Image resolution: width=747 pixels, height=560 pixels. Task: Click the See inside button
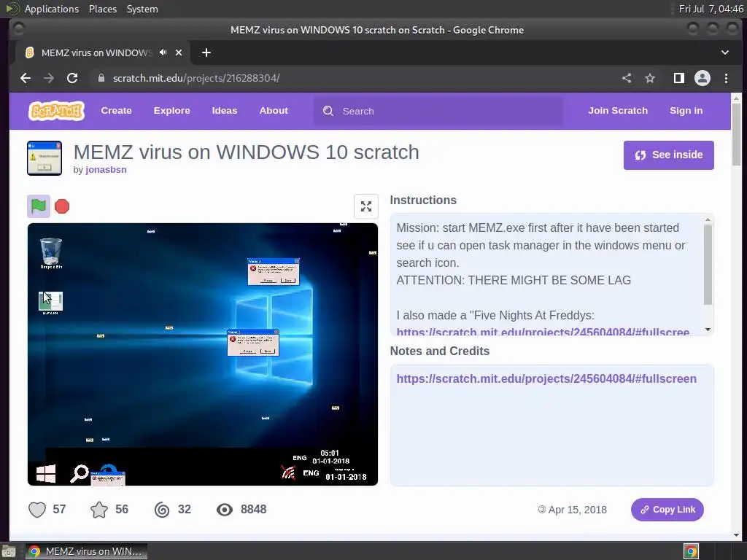[668, 155]
